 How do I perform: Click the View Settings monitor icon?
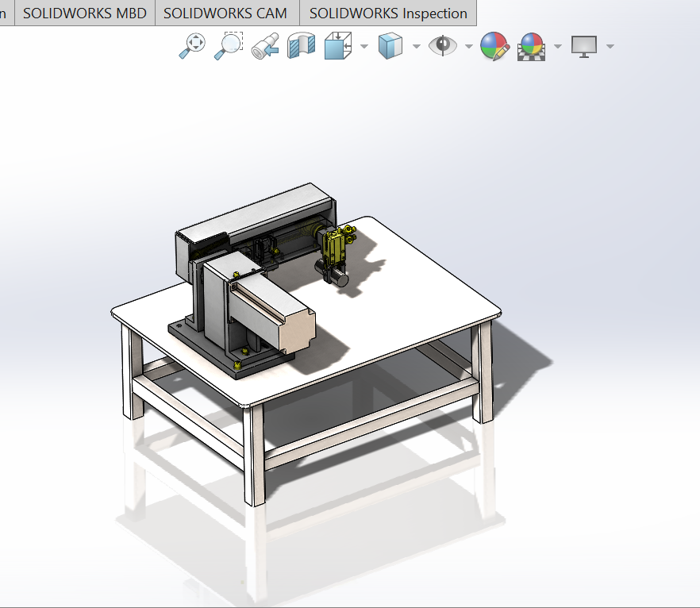point(584,46)
